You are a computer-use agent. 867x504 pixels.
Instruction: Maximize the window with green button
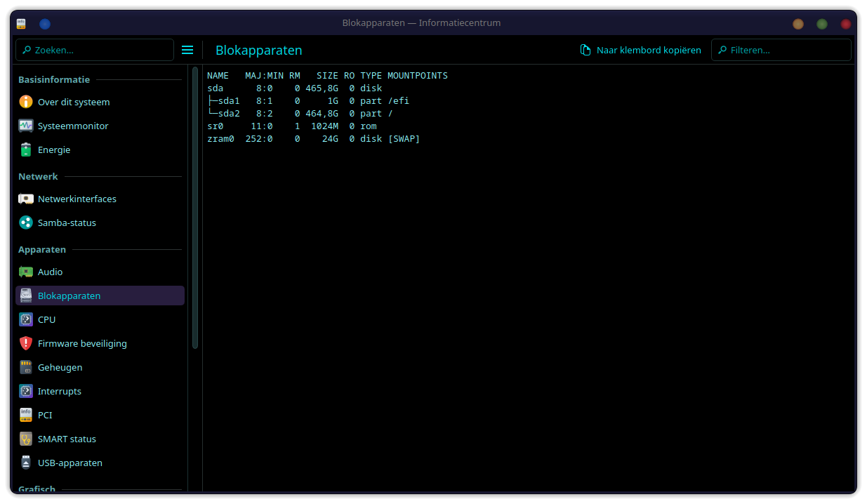[822, 24]
